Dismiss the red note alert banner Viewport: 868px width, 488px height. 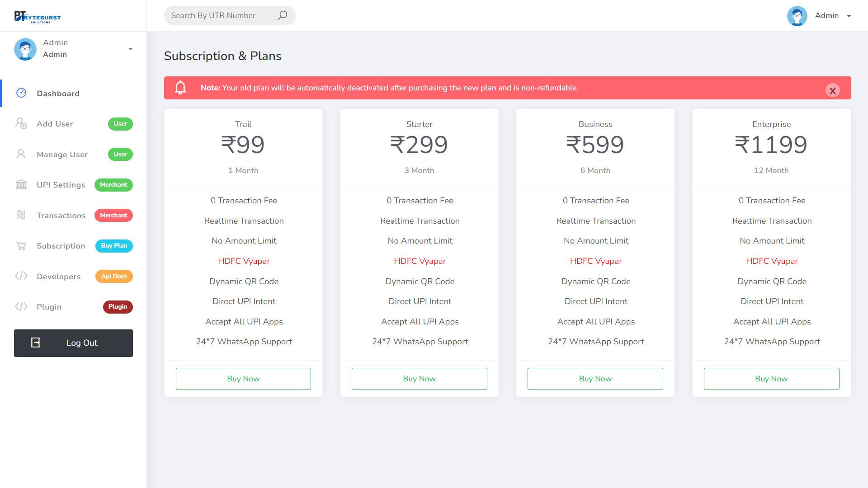click(x=832, y=90)
